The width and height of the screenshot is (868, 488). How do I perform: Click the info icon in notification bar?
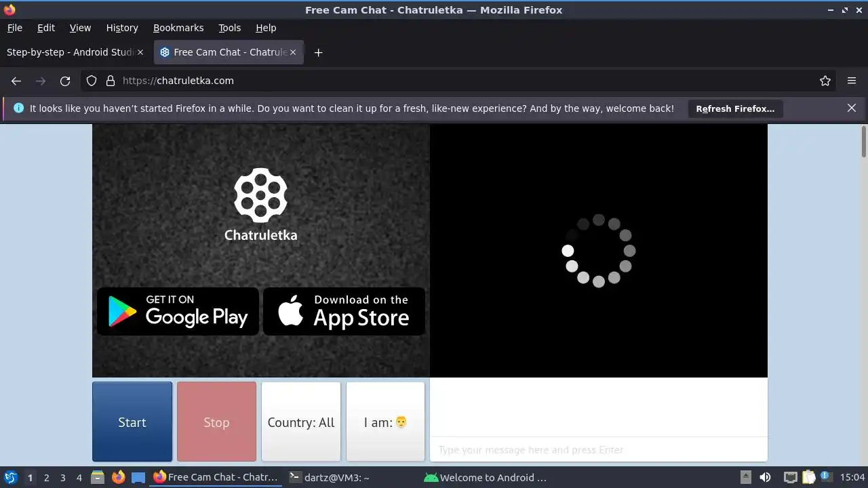coord(18,108)
